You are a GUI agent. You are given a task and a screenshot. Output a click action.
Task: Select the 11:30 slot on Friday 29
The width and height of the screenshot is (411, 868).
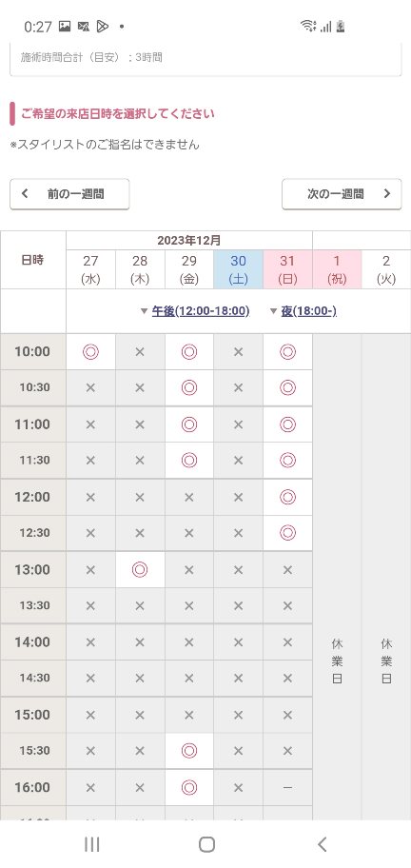click(x=189, y=460)
